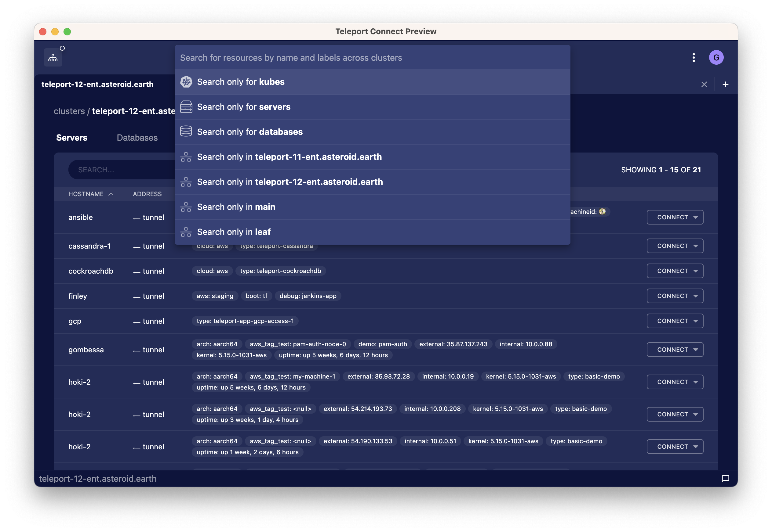Click the kubes filter wheel icon
This screenshot has height=532, width=772.
point(186,82)
